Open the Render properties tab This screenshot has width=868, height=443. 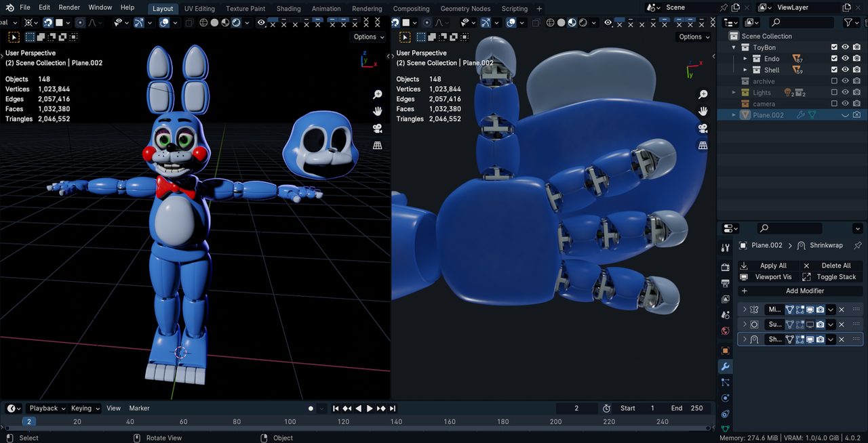click(x=726, y=267)
